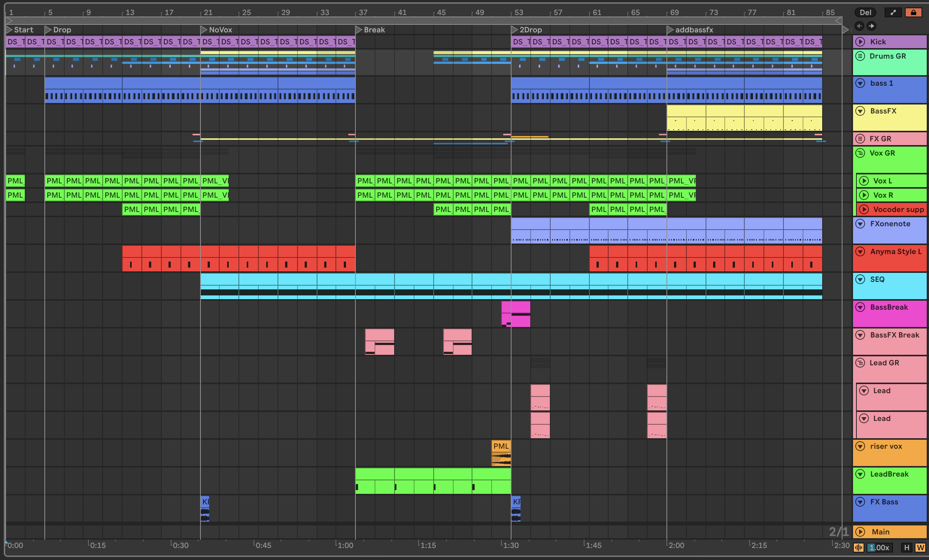Viewport: 929px width, 560px height.
Task: Toggle the waveform view icon button
Action: tap(859, 548)
